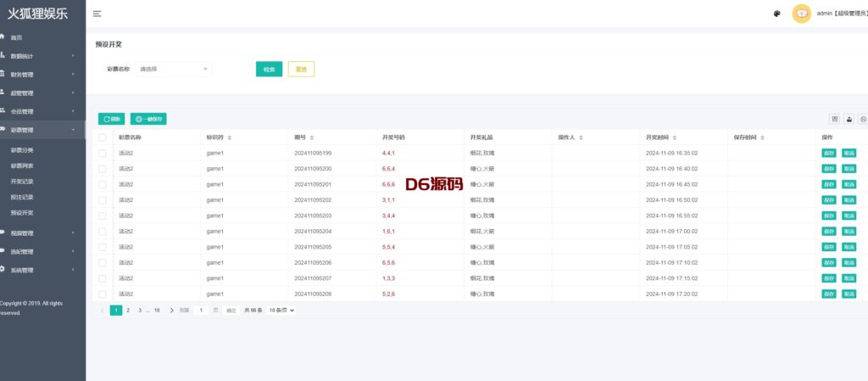The image size is (868, 381).
Task: Open the 预设开奖 submenu item
Action: (22, 213)
